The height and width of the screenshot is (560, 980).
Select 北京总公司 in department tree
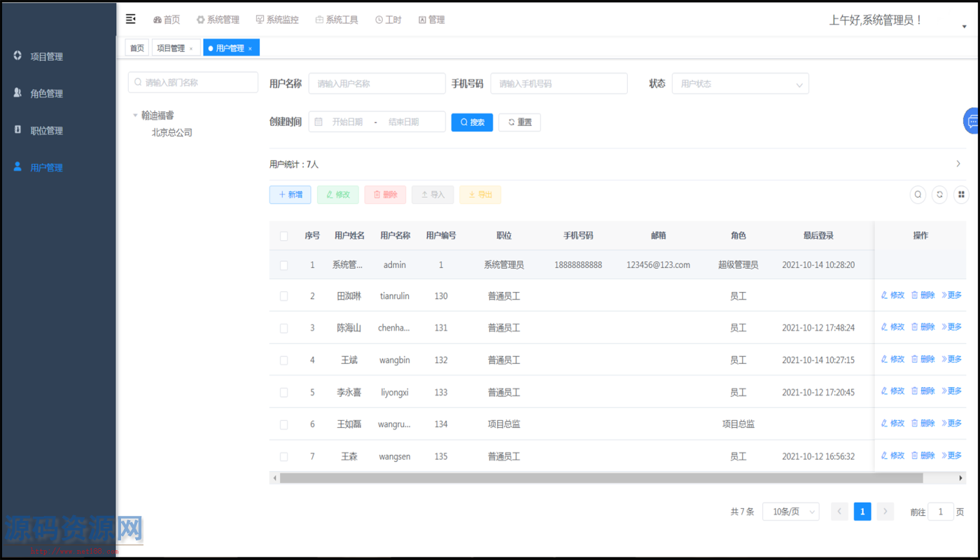coord(172,132)
